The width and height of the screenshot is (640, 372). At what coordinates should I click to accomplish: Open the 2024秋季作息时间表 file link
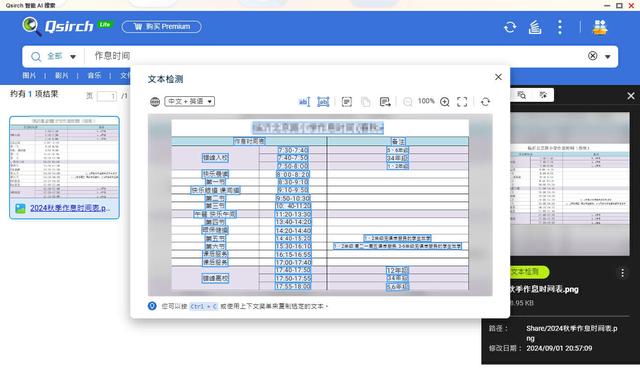[x=70, y=208]
